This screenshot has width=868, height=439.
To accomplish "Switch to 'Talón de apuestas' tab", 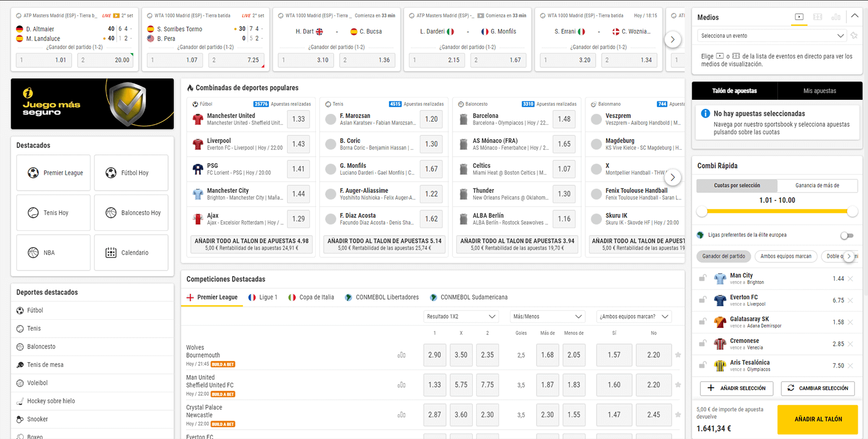I will (x=735, y=91).
